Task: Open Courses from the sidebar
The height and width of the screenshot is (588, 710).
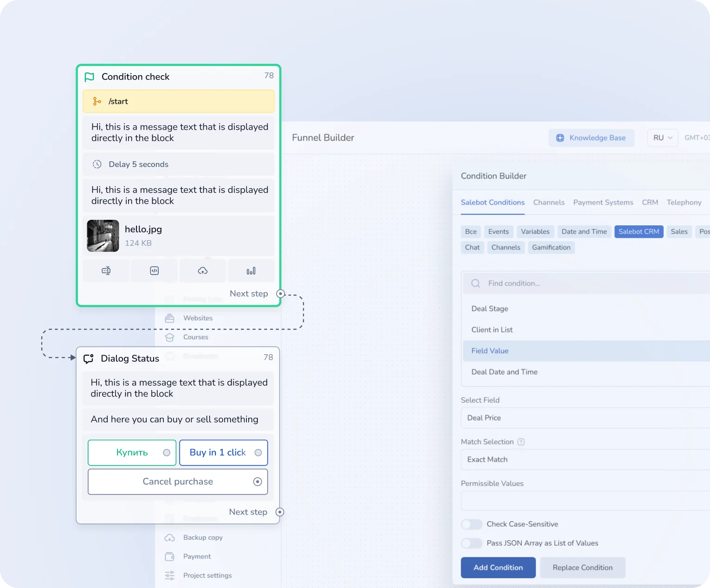Action: [x=195, y=337]
